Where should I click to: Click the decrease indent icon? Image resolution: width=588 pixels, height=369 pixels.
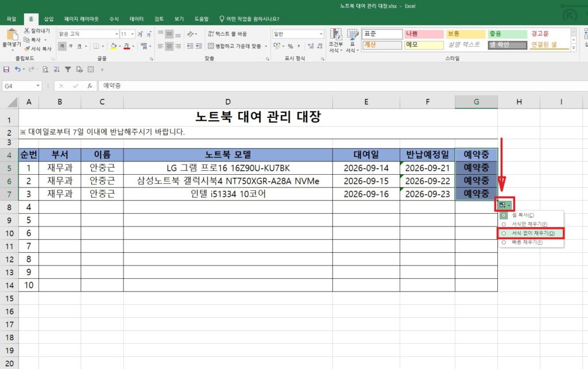pos(190,46)
